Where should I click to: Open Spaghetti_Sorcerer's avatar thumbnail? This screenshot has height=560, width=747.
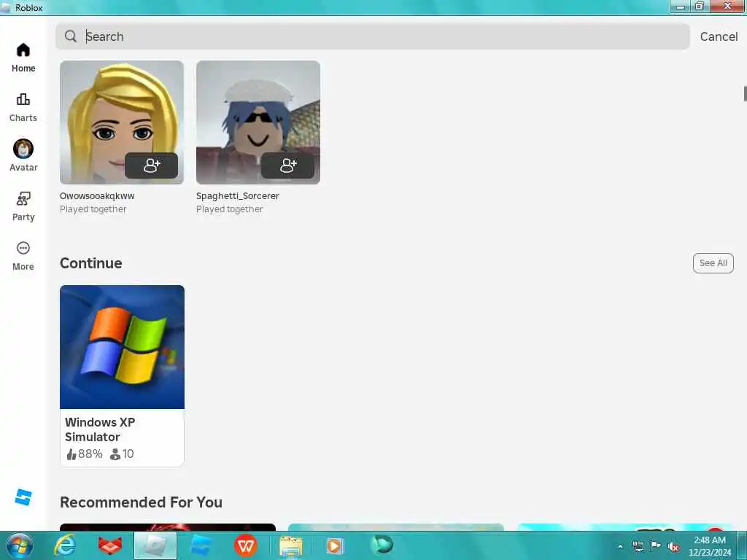click(x=258, y=122)
